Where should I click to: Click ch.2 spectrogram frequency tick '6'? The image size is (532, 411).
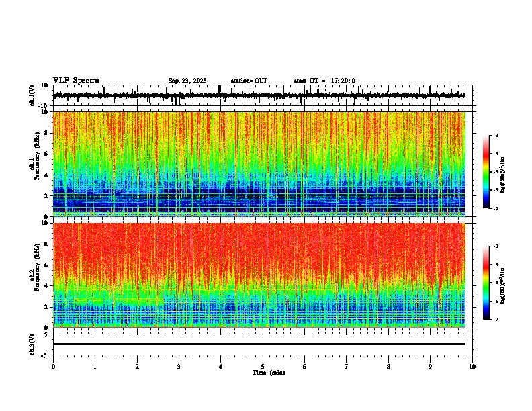point(47,265)
